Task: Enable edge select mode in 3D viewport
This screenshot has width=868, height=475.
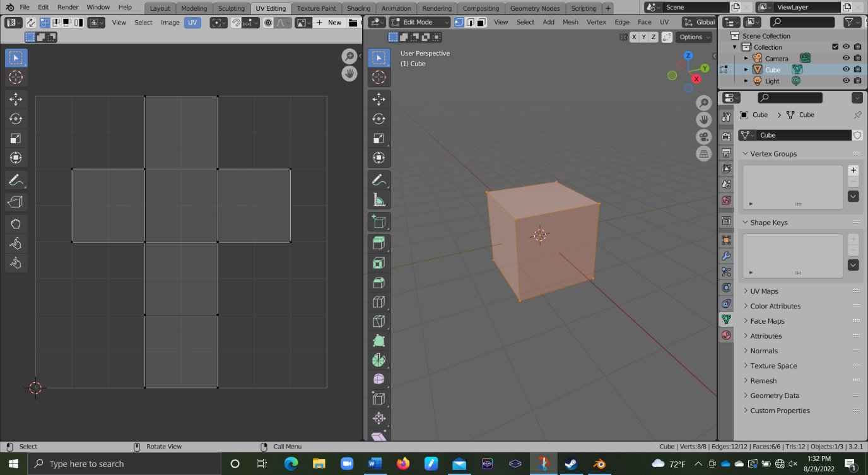Action: pos(470,22)
